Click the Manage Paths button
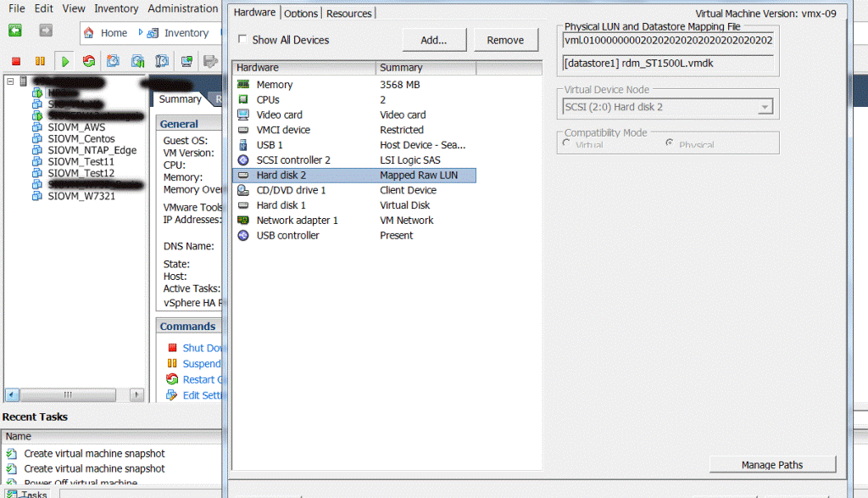The width and height of the screenshot is (868, 498). click(772, 465)
